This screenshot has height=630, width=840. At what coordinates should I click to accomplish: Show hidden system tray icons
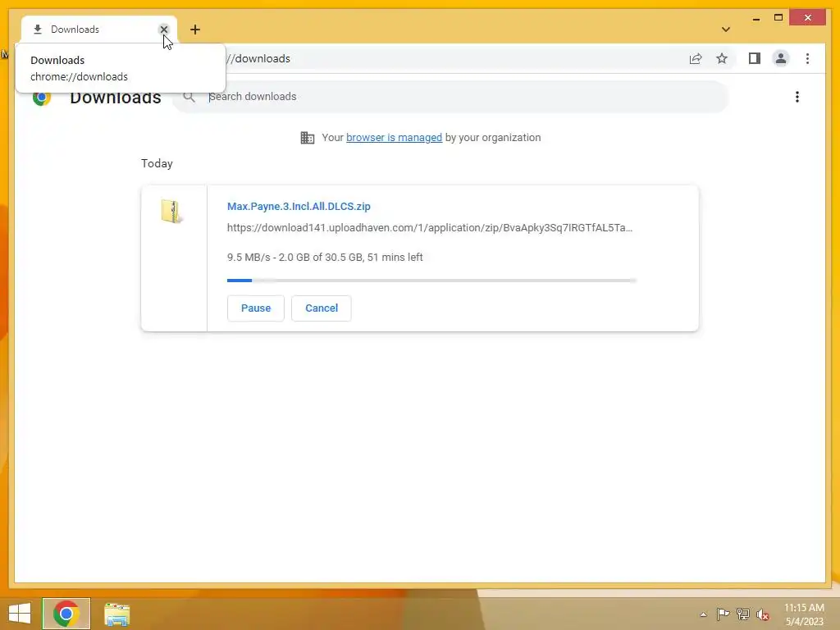click(x=703, y=614)
